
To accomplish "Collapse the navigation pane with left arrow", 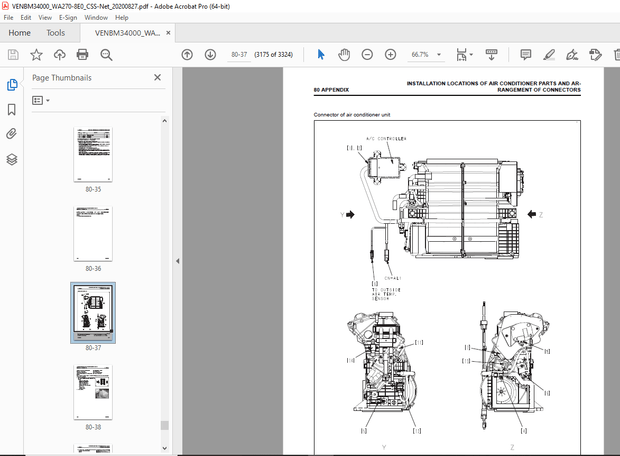I will tap(178, 261).
